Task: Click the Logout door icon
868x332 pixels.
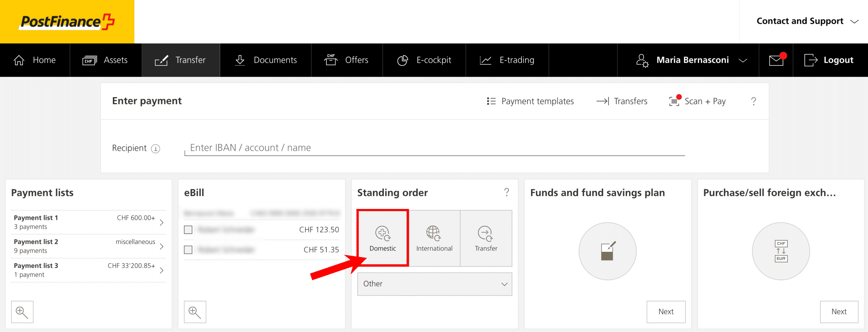Action: (x=811, y=60)
